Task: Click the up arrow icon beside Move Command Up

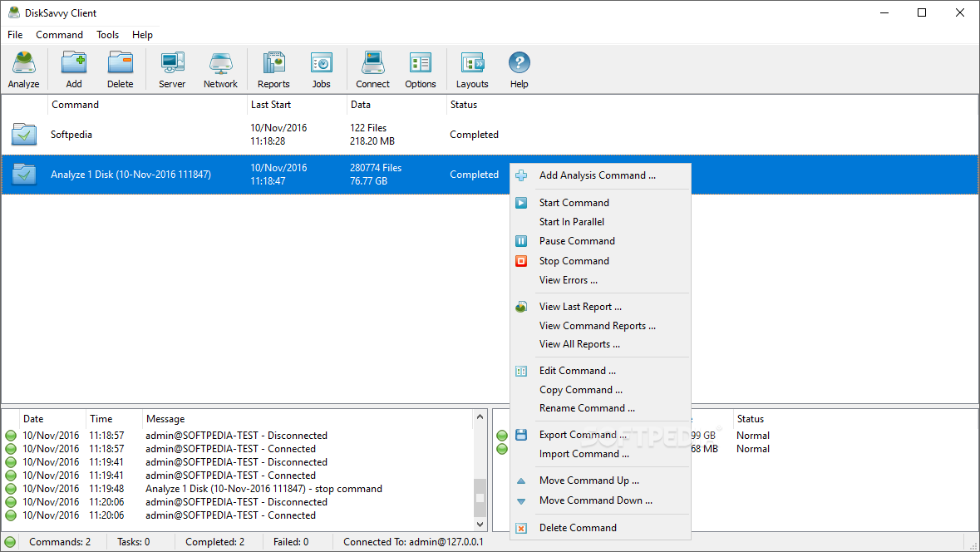Action: 521,481
